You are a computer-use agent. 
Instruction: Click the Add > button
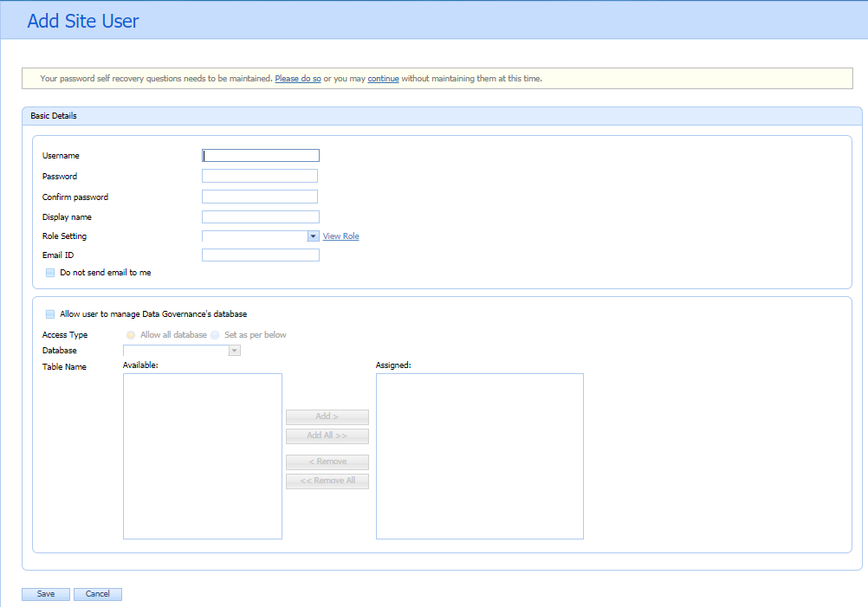[x=327, y=417]
